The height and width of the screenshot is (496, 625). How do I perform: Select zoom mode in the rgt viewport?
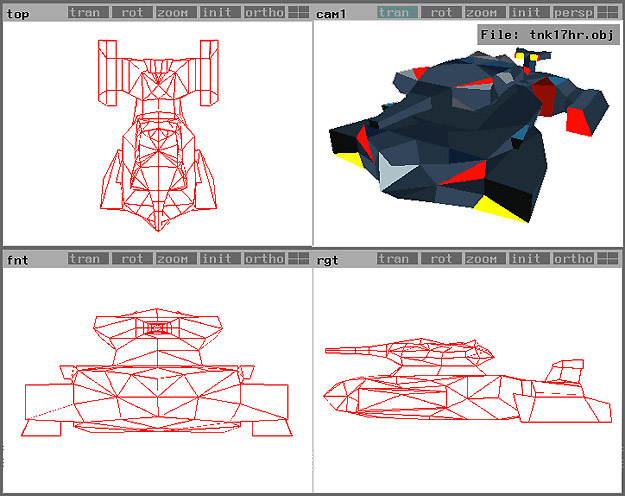coord(485,259)
